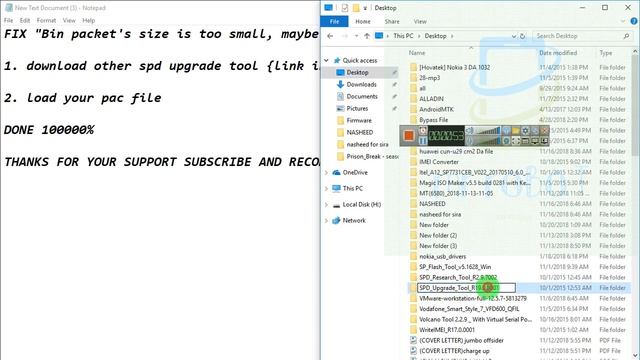
Task: Stop the screen recording with the orange button
Action: pyautogui.click(x=409, y=136)
